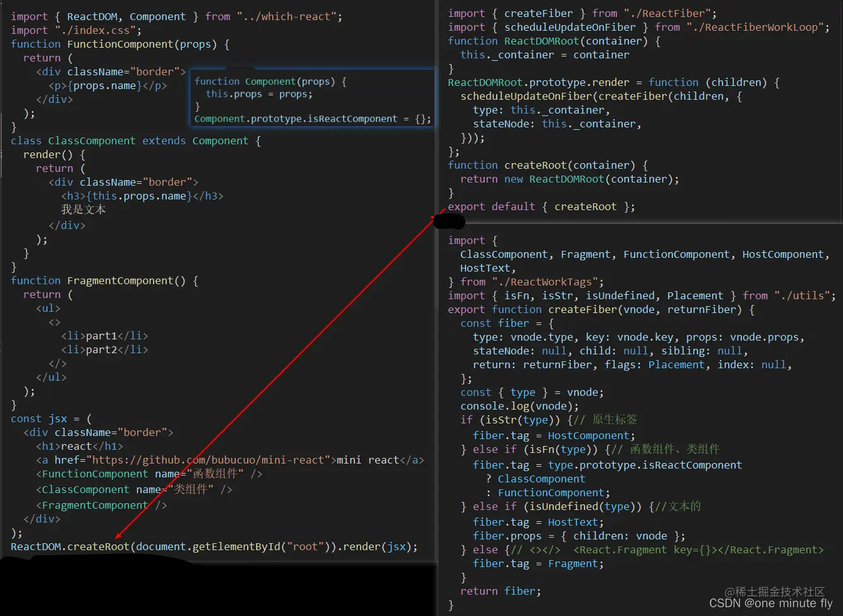
Task: Click the "<li>part1</li>" line
Action: click(x=105, y=336)
